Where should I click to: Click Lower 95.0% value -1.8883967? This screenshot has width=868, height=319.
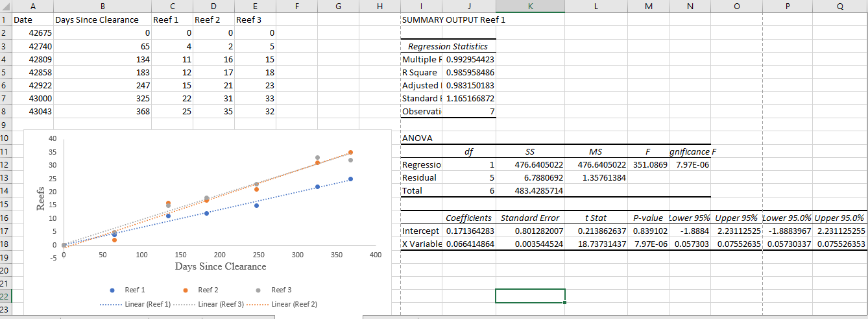tap(787, 231)
